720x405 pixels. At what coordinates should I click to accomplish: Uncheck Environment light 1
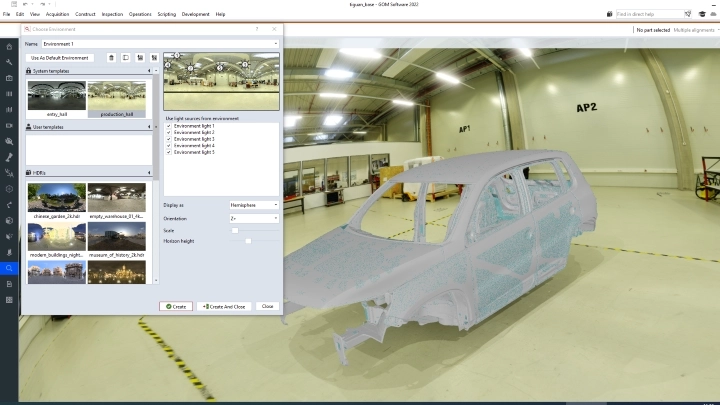[168, 126]
